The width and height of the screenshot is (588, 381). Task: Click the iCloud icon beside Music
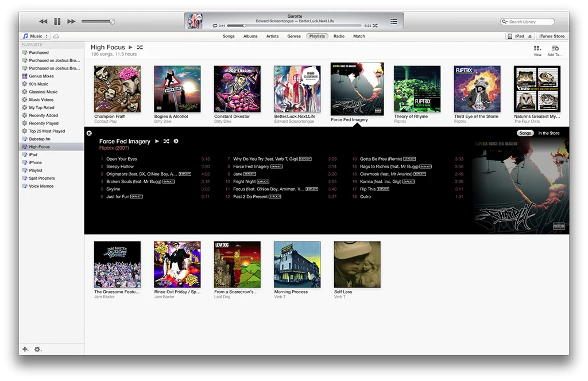(56, 36)
